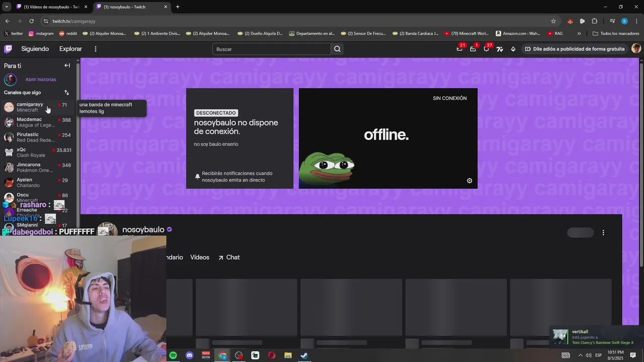Click the volume speaker tray icon
Image resolution: width=644 pixels, height=362 pixels.
[588, 355]
